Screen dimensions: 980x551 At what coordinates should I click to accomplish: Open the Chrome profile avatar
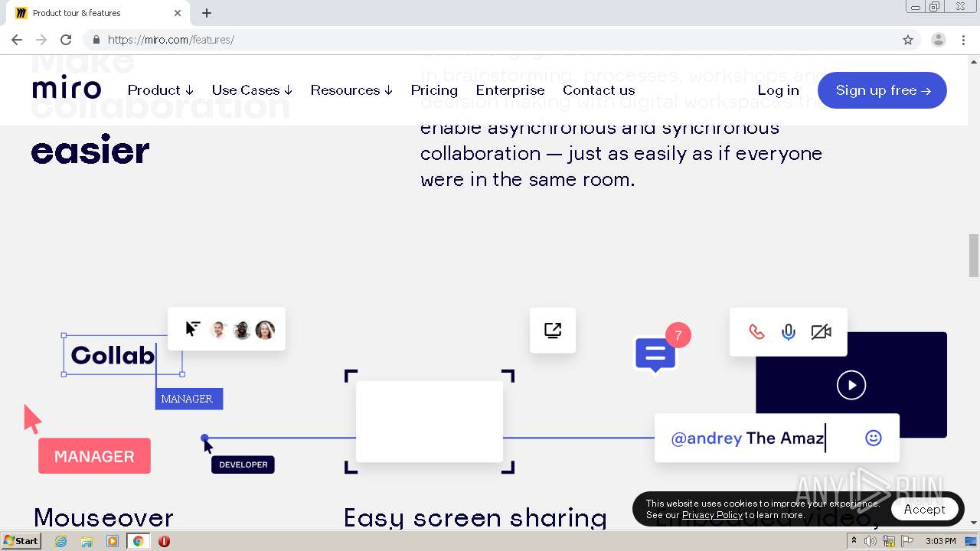[x=939, y=40]
